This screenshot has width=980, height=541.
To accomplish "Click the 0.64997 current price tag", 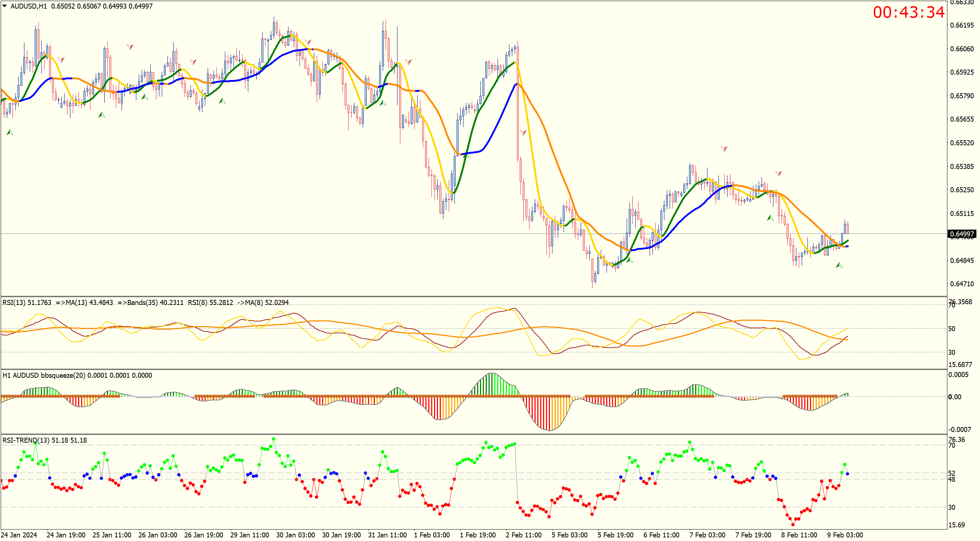I will click(x=961, y=234).
